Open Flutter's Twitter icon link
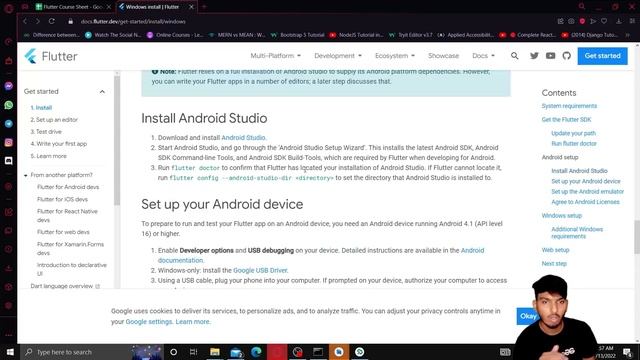640x360 pixels. (534, 56)
